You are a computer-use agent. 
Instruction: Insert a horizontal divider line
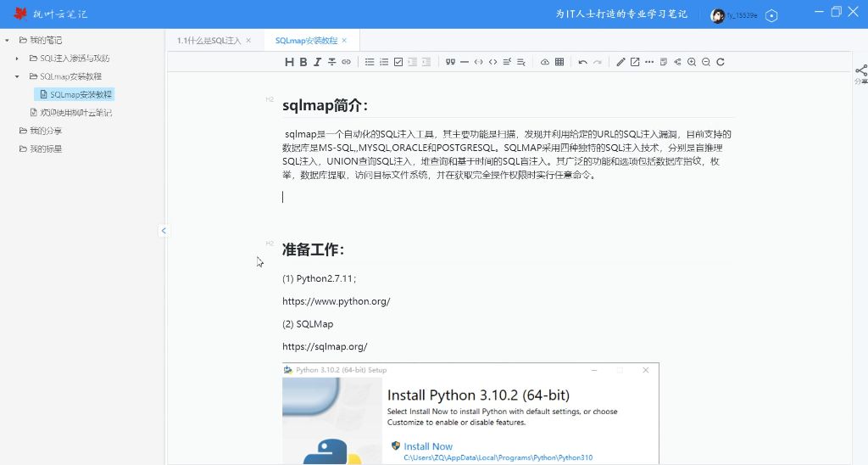coord(465,62)
